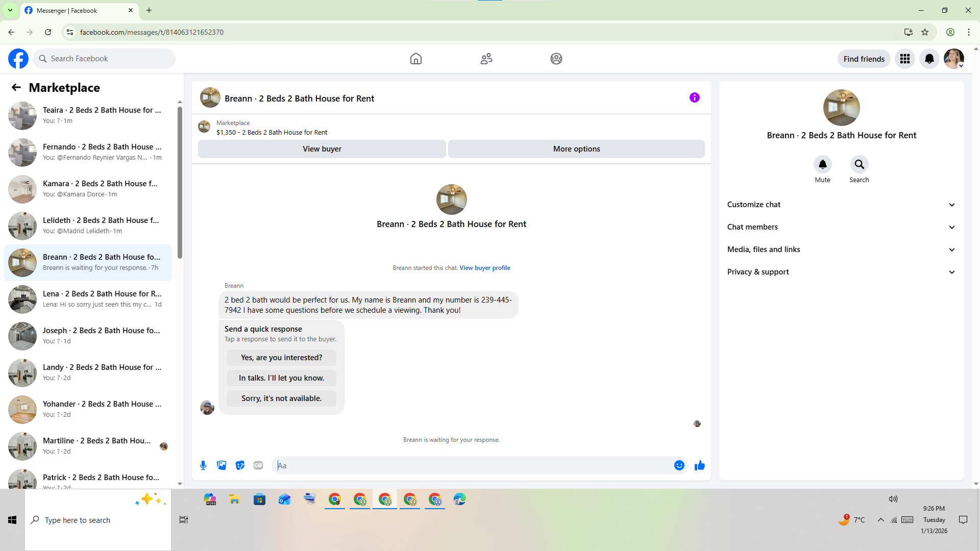Mute this conversation with bell icon
Screen dimensions: 980x551
822,164
